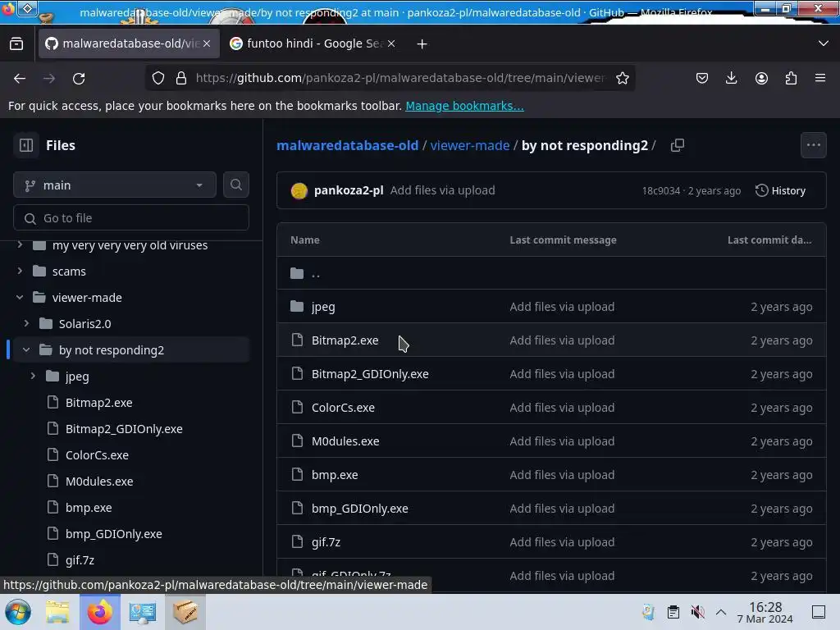
Task: Open bmp_GDIOnly.exe in the file table
Action: coord(360,509)
